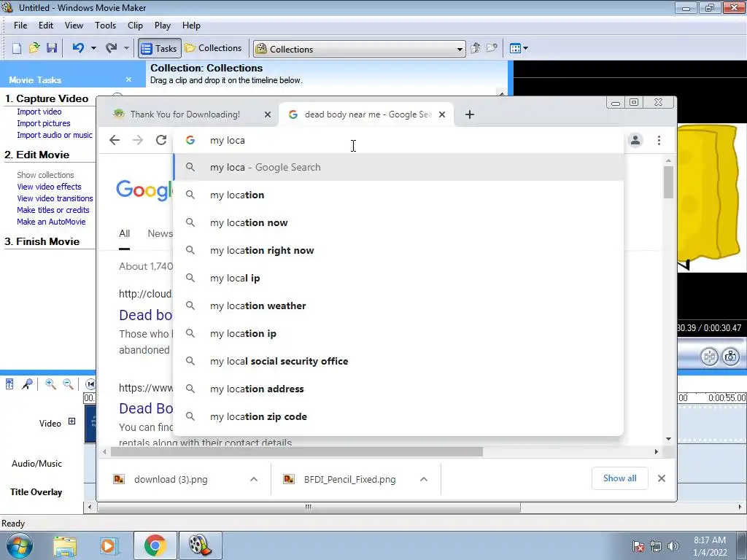The height and width of the screenshot is (560, 747).
Task: Open Chrome three-dot menu
Action: [x=659, y=141]
